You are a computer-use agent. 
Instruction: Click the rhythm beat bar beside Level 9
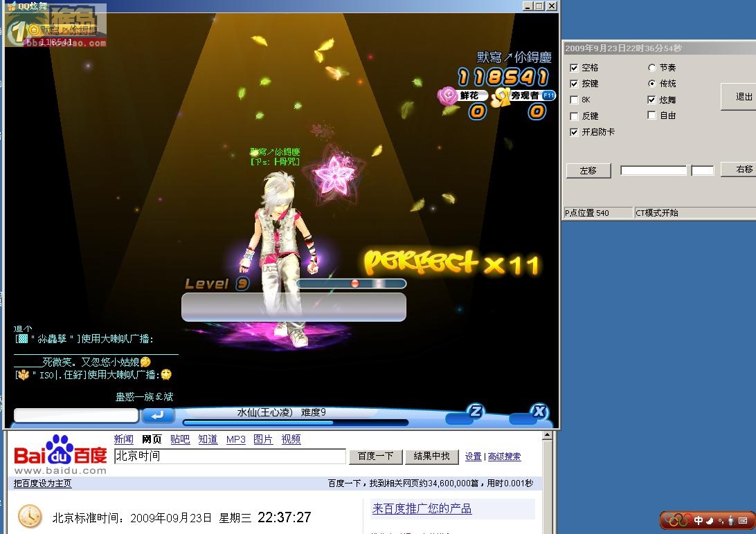click(351, 284)
